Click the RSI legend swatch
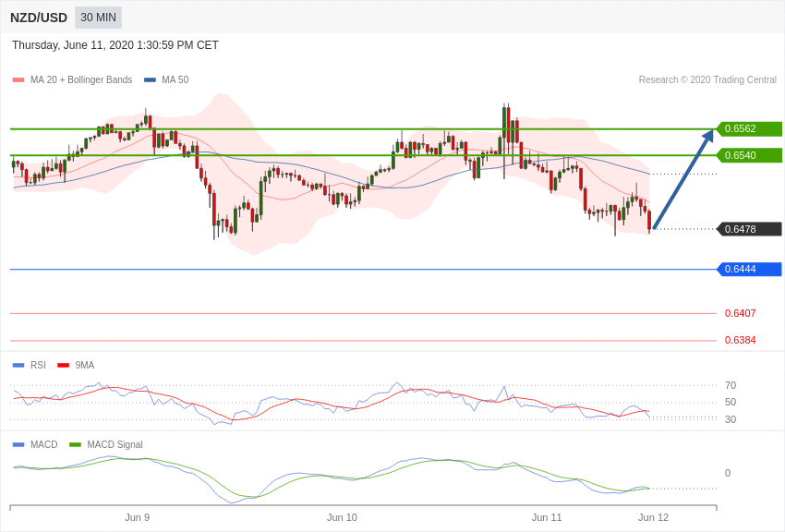The width and height of the screenshot is (785, 532). pyautogui.click(x=18, y=366)
